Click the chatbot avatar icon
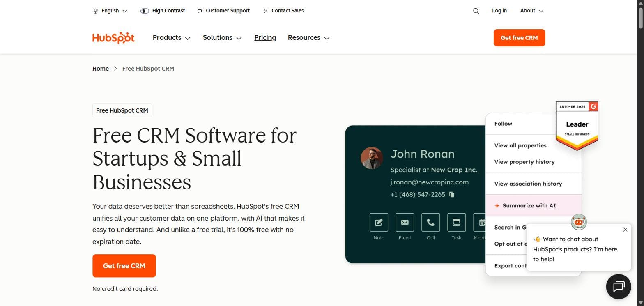Image resolution: width=644 pixels, height=306 pixels. [579, 222]
